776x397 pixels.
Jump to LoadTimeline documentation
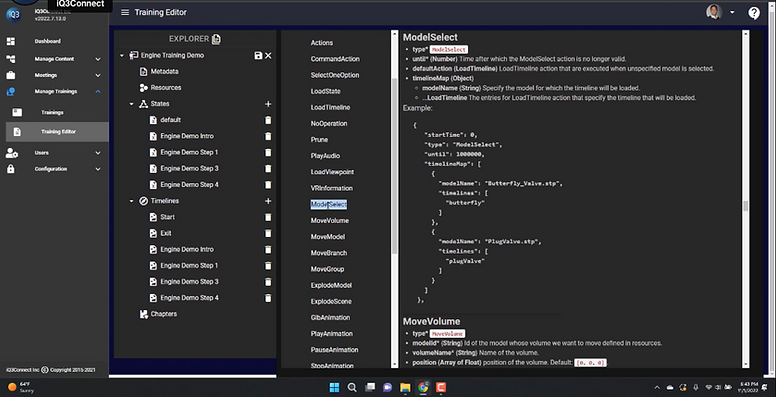(330, 107)
